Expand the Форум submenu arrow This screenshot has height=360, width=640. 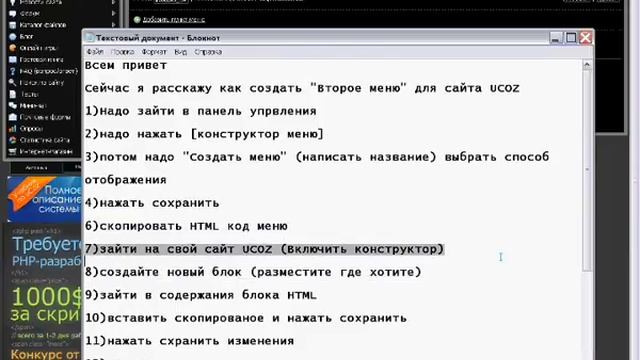pyautogui.click(x=113, y=13)
